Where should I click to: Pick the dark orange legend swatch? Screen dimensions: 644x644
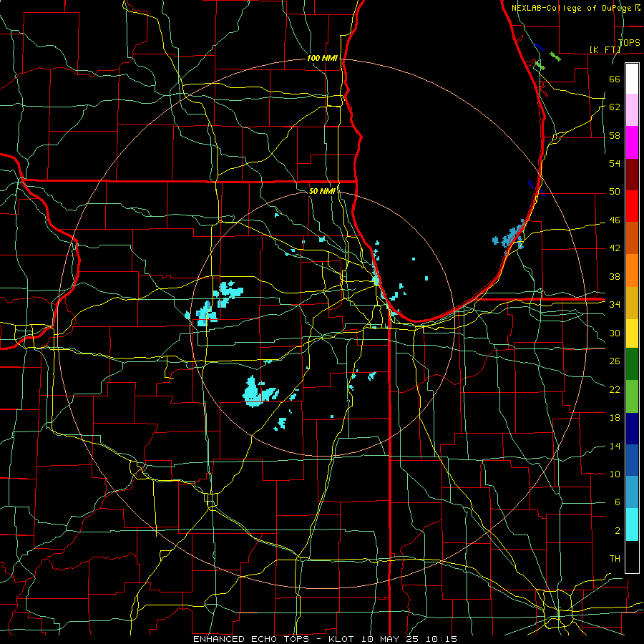(632, 238)
